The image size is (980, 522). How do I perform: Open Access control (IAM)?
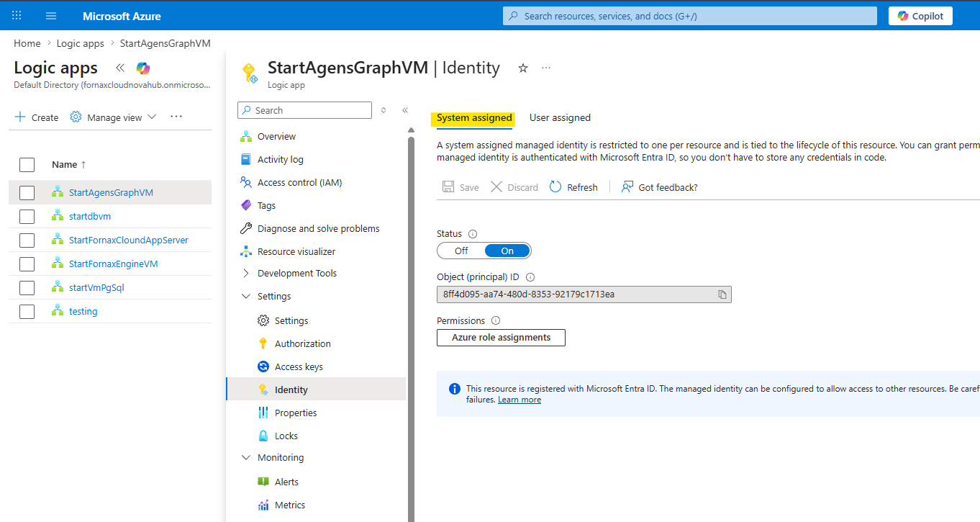click(299, 182)
